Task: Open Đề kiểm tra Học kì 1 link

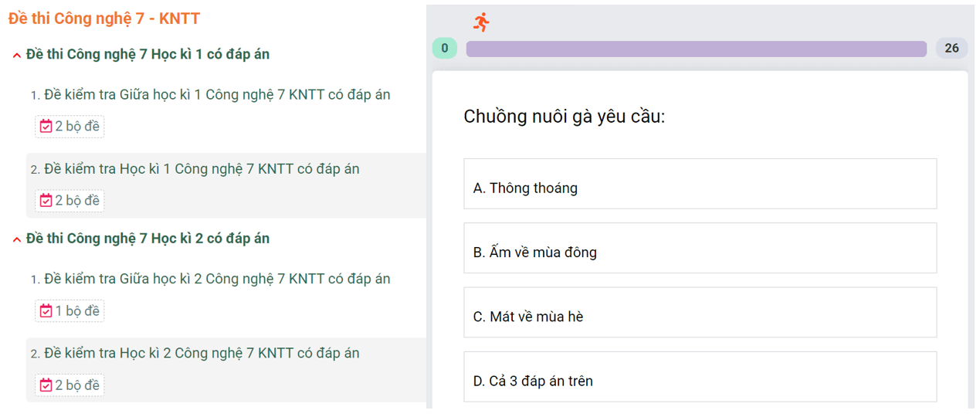Action: 201,169
